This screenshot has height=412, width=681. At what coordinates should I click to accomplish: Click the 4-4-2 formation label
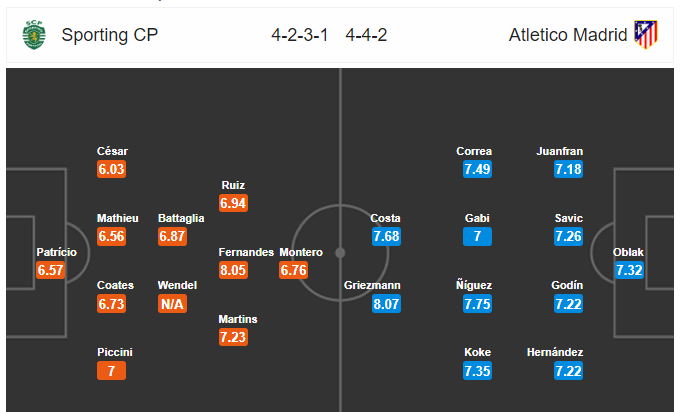coord(366,35)
